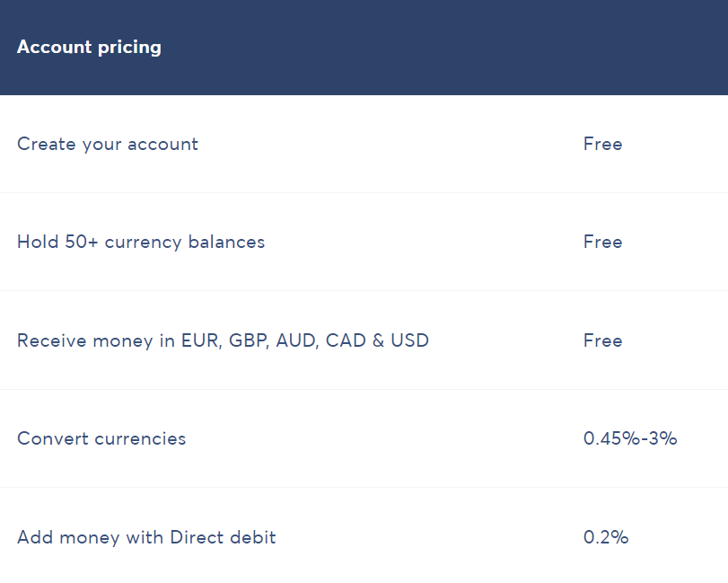Click the EUR currency code
Screen dimensions: 728x583
point(199,340)
